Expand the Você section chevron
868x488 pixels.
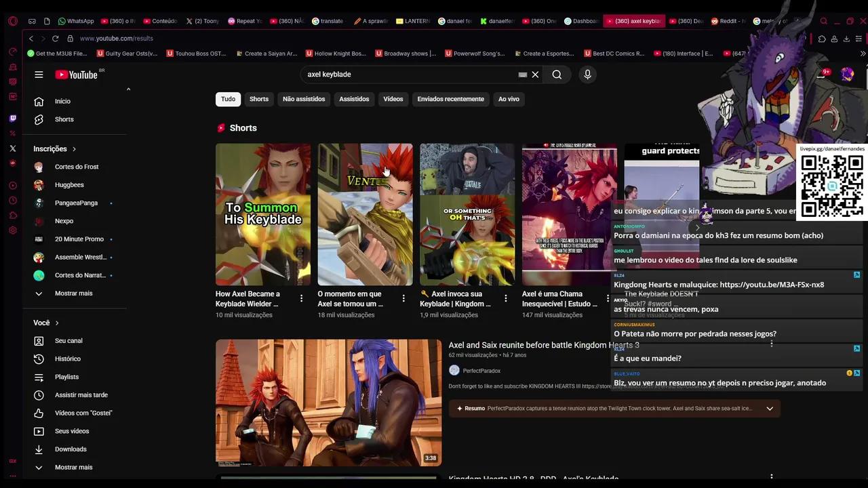click(x=57, y=323)
